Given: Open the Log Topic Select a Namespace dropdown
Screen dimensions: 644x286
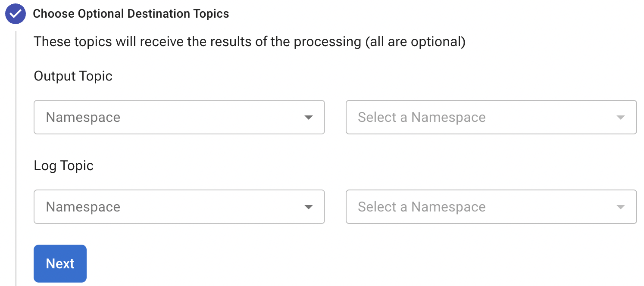Looking at the screenshot, I should (x=491, y=207).
